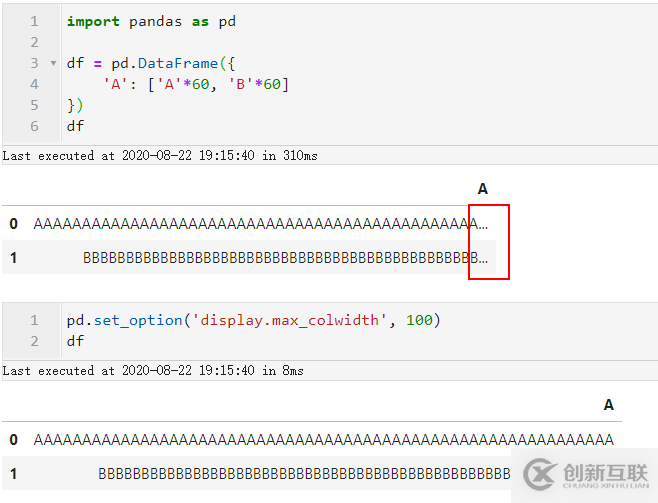658x503 pixels.
Task: Click line number 2 in the second cell gutter
Action: click(x=34, y=341)
